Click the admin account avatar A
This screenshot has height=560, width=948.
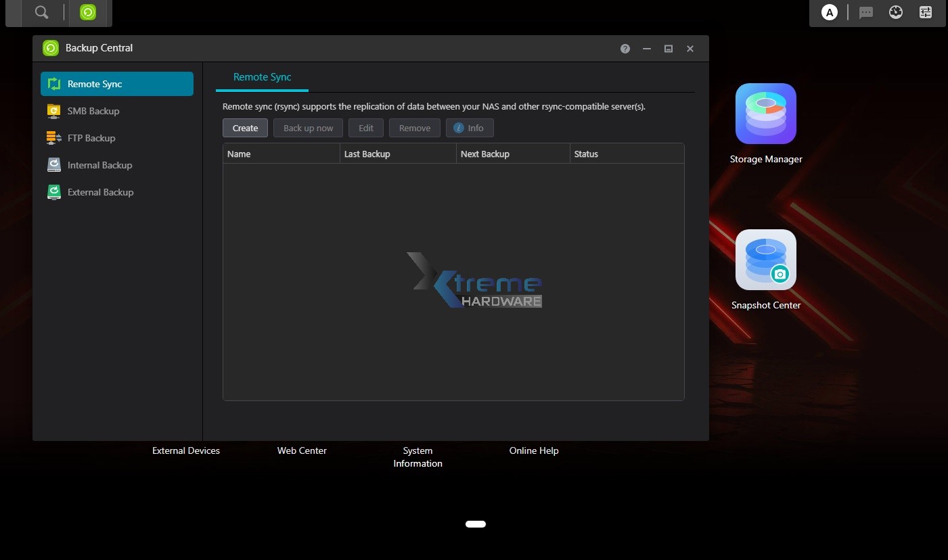(830, 11)
